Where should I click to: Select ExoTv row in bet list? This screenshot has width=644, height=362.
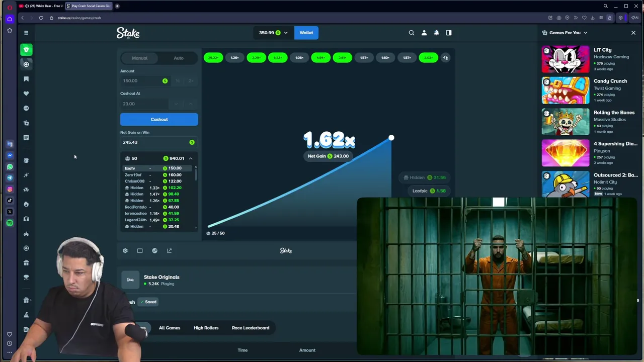pos(158,168)
